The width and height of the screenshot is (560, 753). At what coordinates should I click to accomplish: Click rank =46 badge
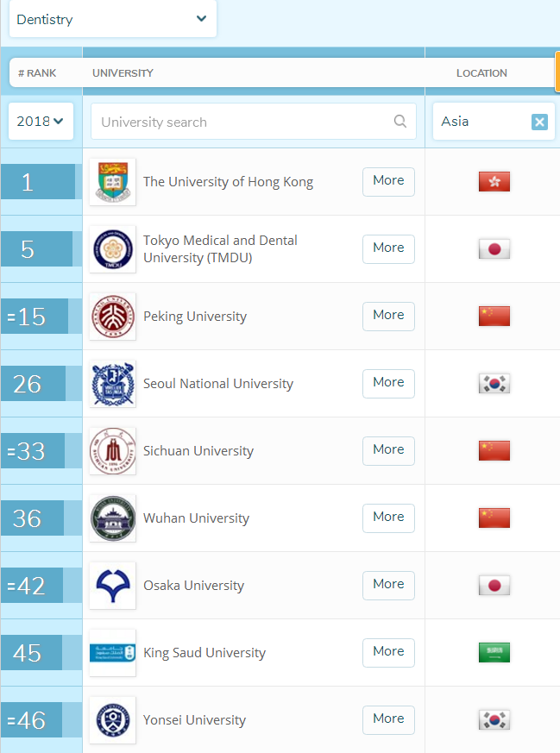(31, 719)
